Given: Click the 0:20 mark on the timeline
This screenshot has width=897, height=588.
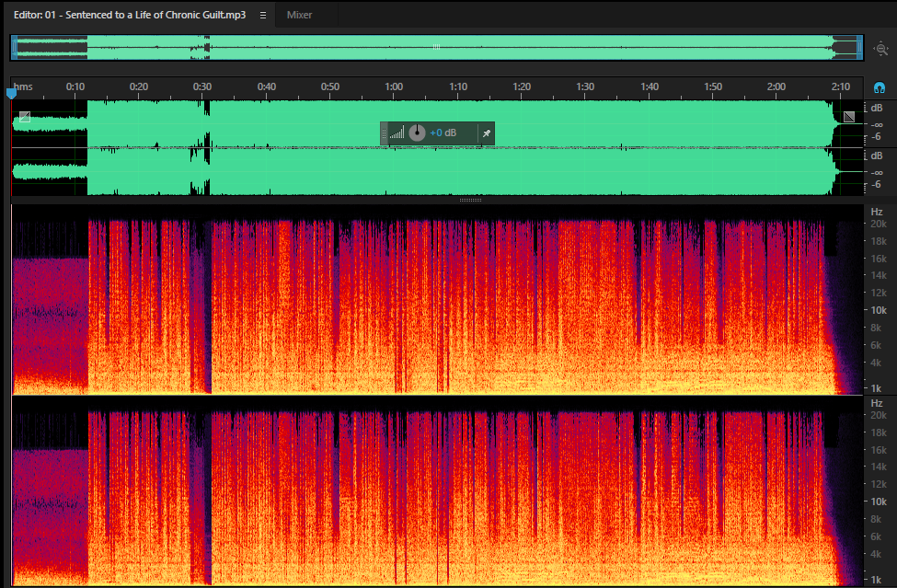Looking at the screenshot, I should click(138, 86).
